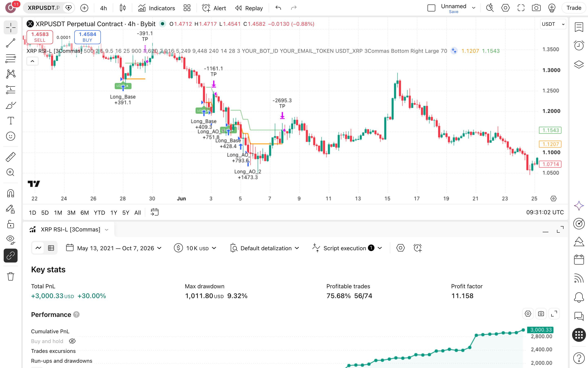Choose the brush drawing tool
The image size is (588, 368).
(x=10, y=105)
